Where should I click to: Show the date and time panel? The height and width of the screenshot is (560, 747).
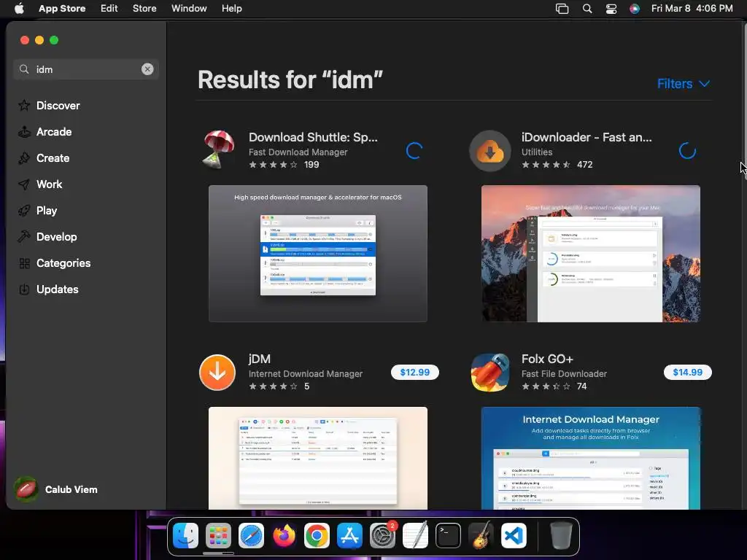pyautogui.click(x=692, y=9)
